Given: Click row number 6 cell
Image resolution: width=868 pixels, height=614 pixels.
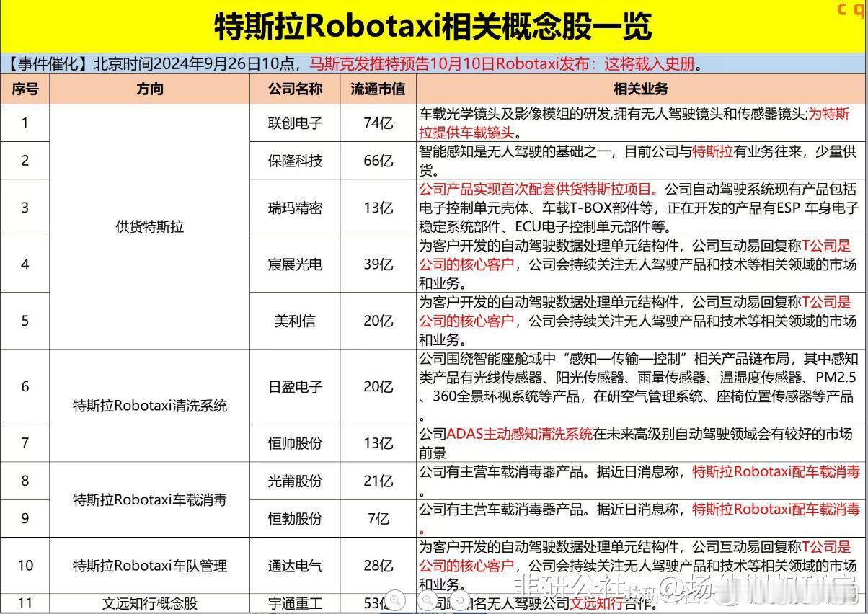Looking at the screenshot, I should [25, 387].
